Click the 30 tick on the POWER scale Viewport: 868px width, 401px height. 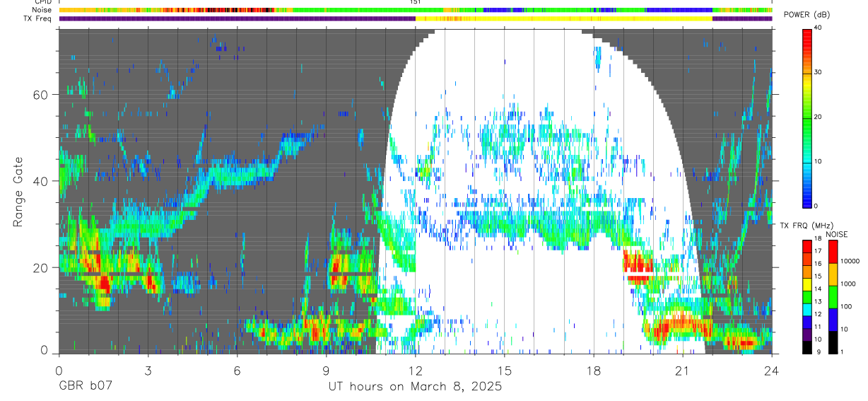click(x=819, y=72)
